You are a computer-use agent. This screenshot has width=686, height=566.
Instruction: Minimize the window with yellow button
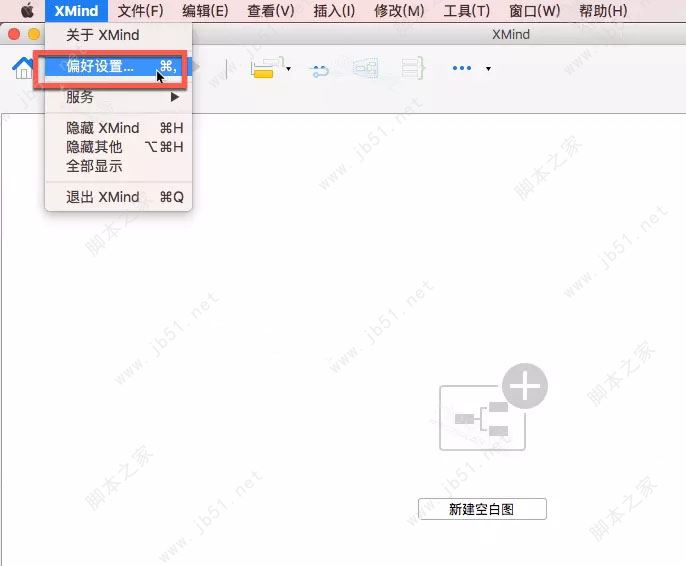pyautogui.click(x=34, y=34)
